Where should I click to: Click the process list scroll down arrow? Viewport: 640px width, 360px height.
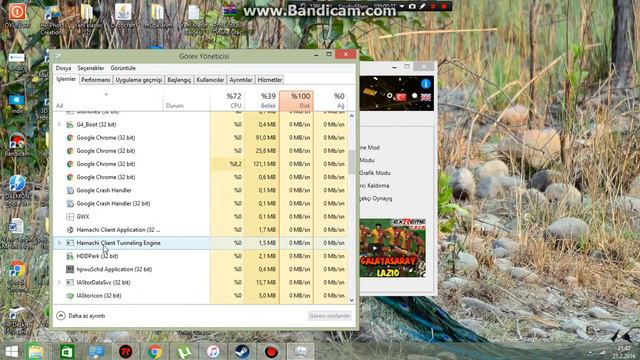pos(351,300)
